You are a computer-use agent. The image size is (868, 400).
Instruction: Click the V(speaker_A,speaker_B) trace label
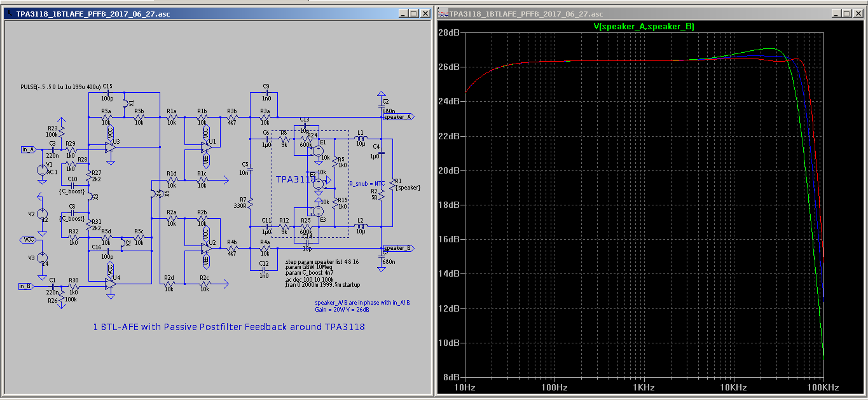point(644,27)
